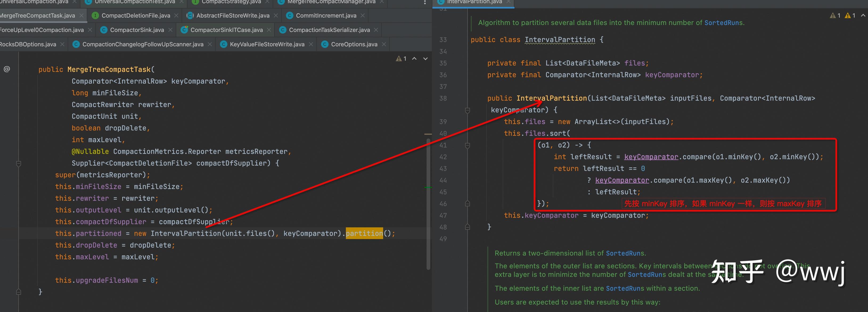Click warning icon in left editor
The height and width of the screenshot is (312, 868).
[399, 59]
